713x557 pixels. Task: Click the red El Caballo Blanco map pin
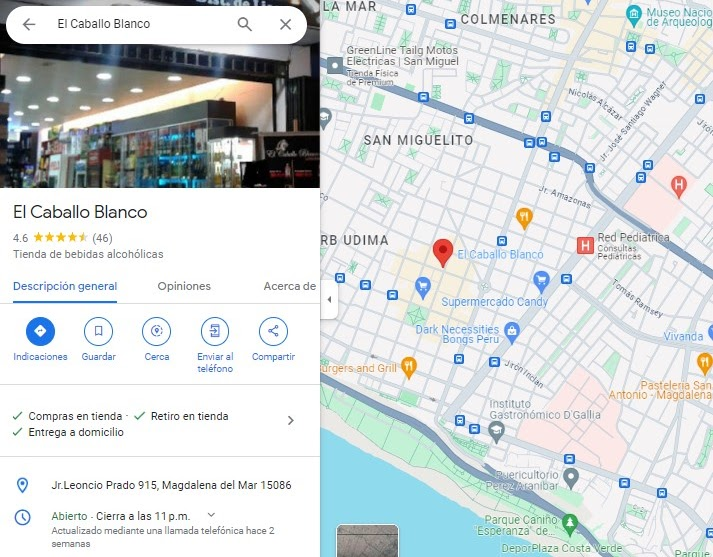[442, 253]
